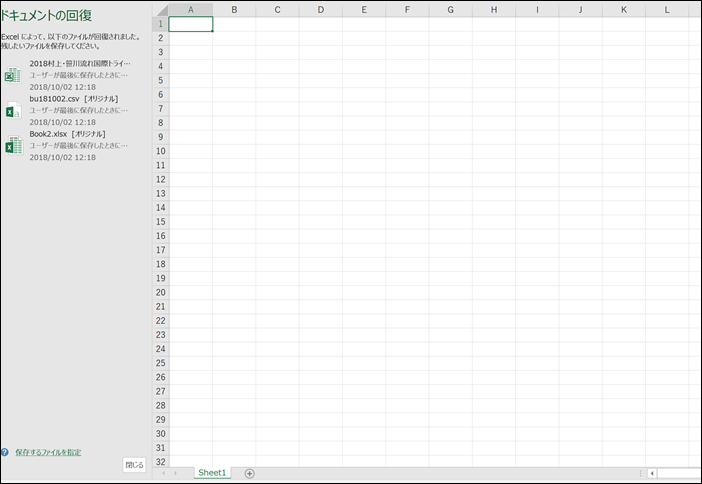Add a new sheet with the plus icon

pyautogui.click(x=249, y=473)
